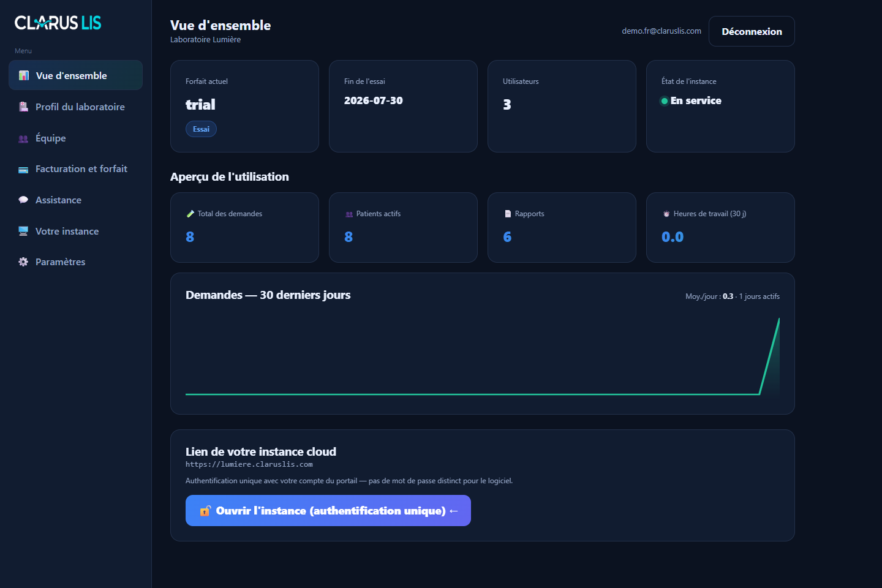
Task: Click the lumiere.claruslis.com URL
Action: (x=249, y=464)
